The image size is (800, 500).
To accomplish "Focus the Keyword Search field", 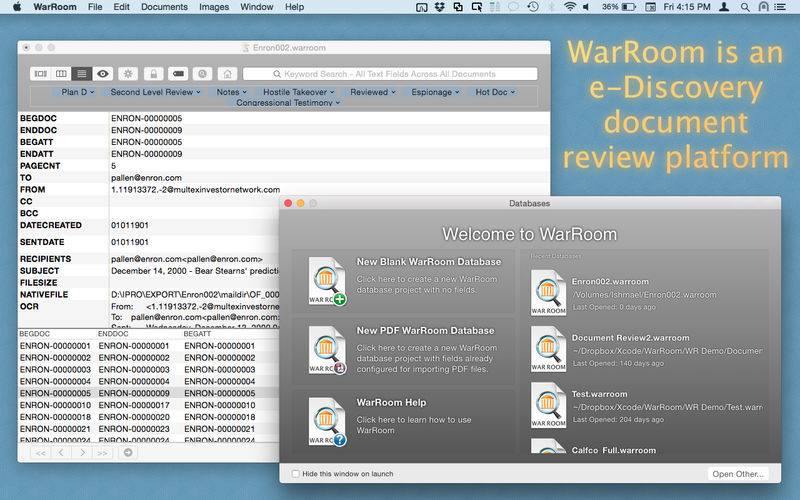I will pyautogui.click(x=390, y=74).
